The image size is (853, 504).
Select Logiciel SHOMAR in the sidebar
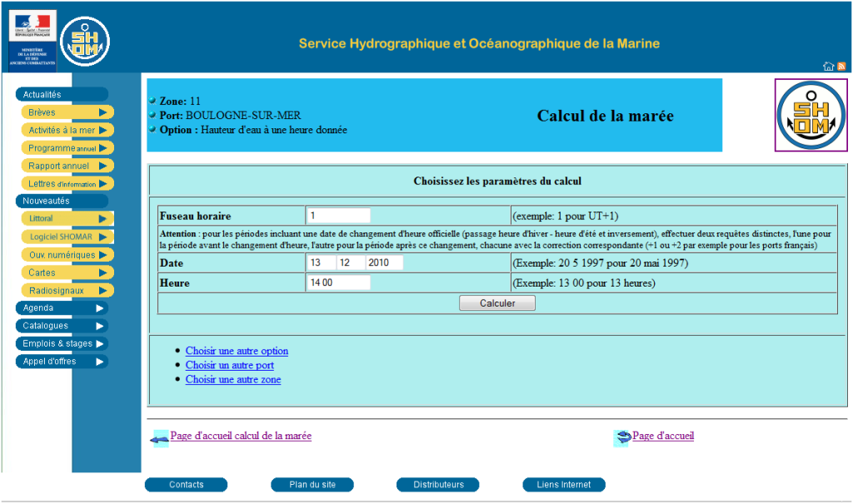[67, 237]
